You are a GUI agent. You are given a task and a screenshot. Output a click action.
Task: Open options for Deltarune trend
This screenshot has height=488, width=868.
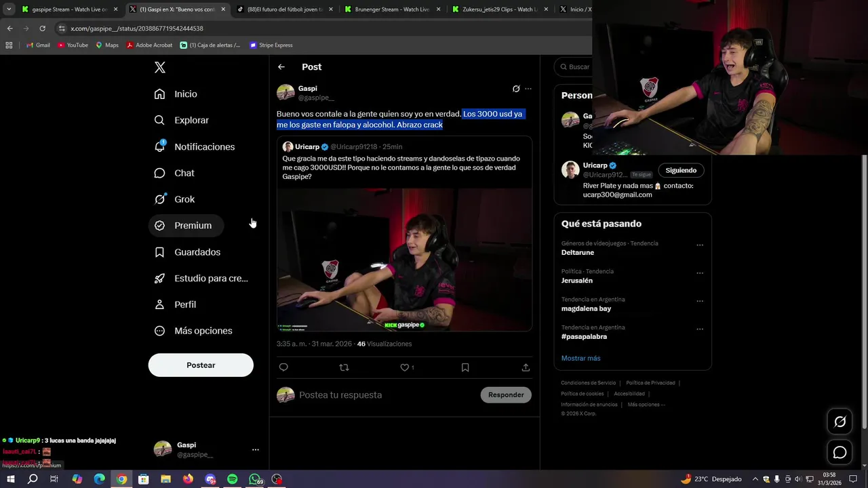pyautogui.click(x=700, y=245)
